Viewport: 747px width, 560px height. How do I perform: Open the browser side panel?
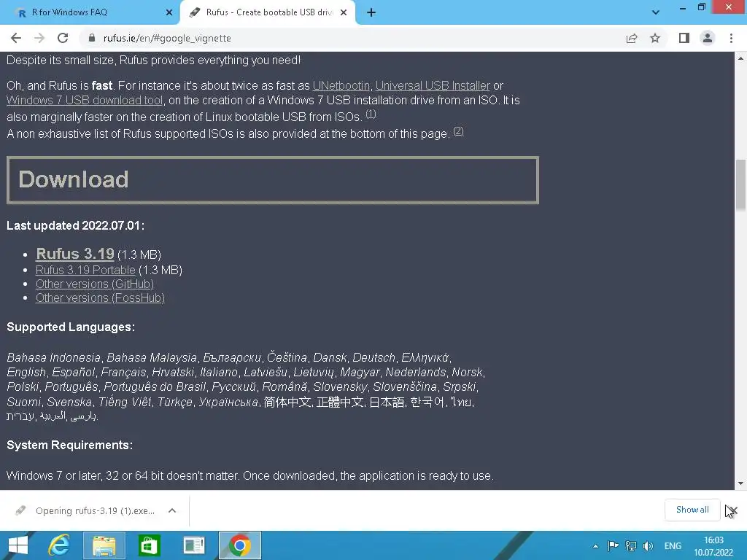(x=684, y=38)
